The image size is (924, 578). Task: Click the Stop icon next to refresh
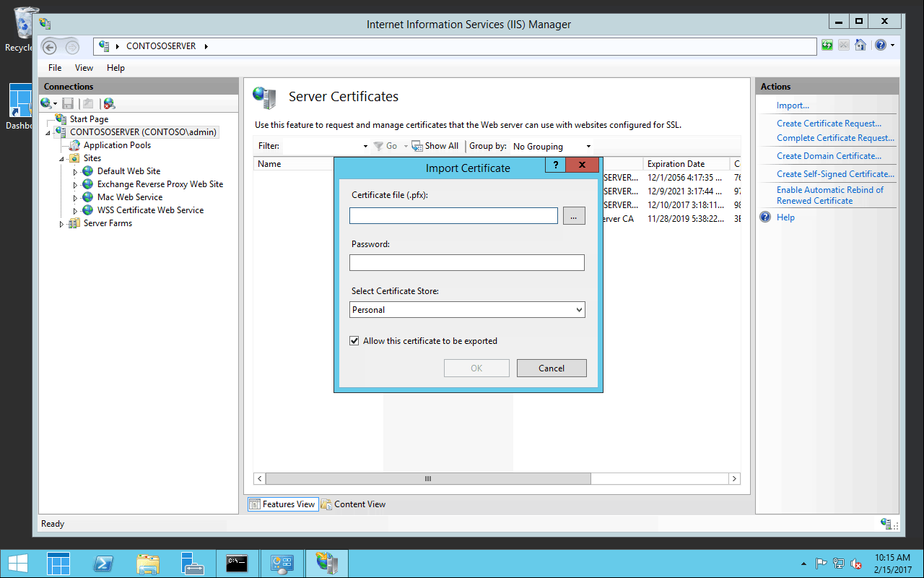pos(843,46)
